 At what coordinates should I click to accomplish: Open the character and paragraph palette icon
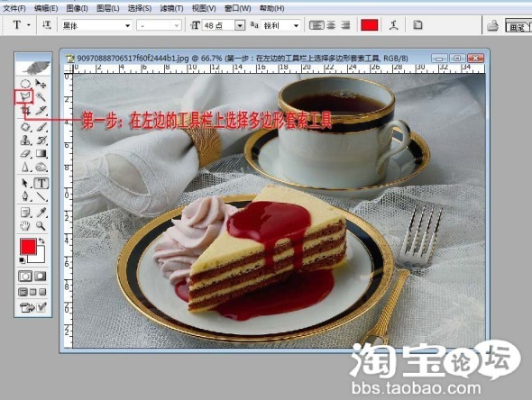pyautogui.click(x=417, y=25)
